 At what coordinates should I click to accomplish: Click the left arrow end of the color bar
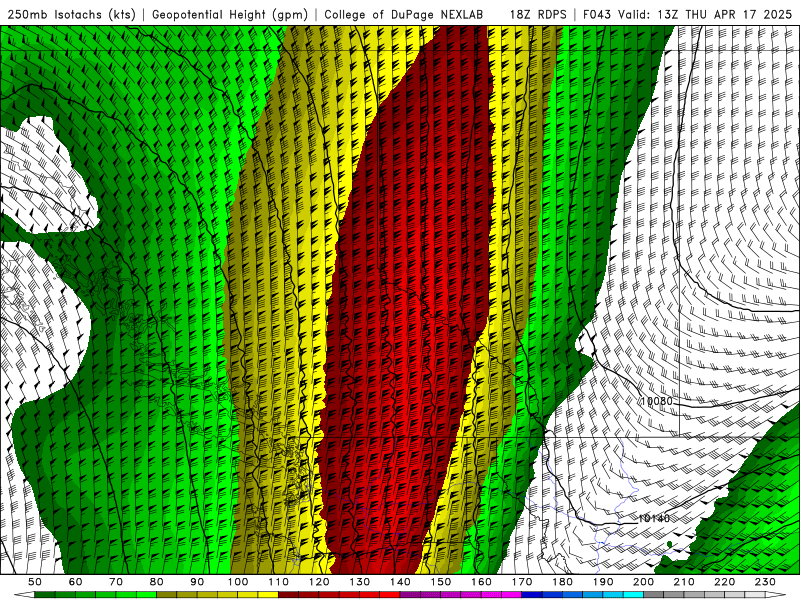tap(24, 595)
